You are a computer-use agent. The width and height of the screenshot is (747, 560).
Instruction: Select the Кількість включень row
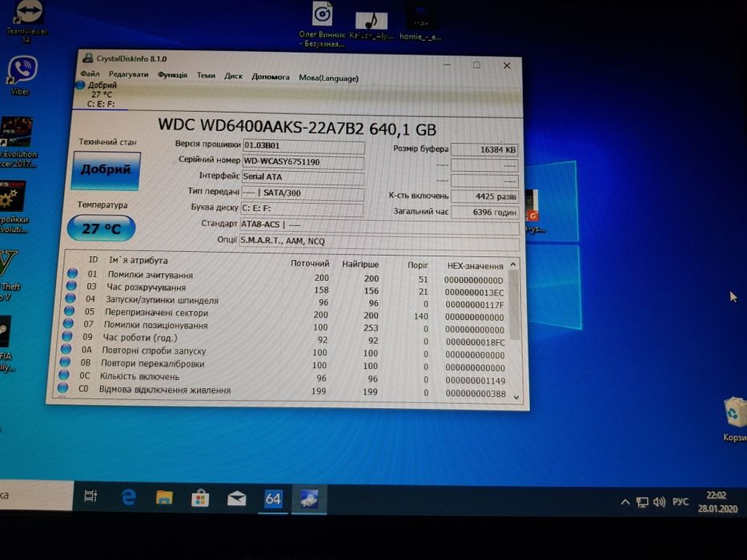tap(283, 378)
